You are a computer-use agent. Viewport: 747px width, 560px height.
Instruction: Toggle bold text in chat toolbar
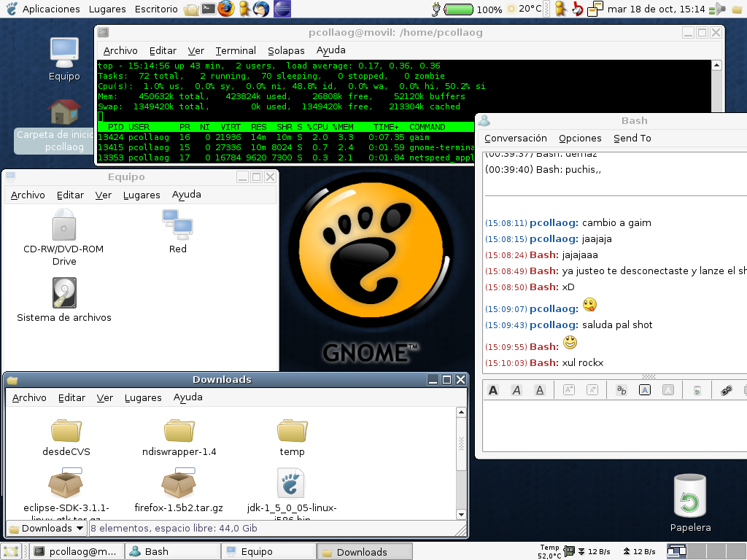coord(493,390)
